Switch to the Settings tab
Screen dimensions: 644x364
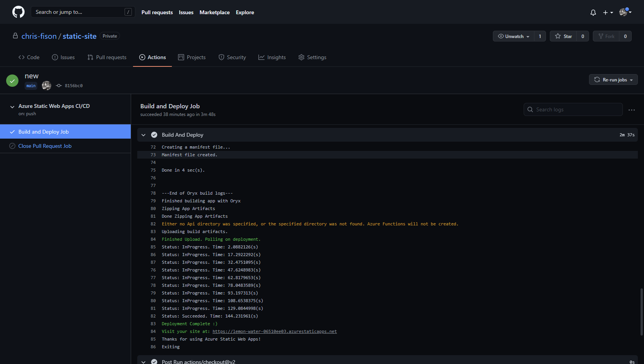point(312,57)
